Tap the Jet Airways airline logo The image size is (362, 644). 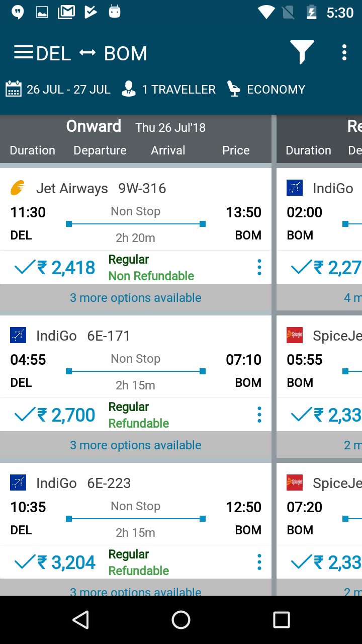pos(18,188)
